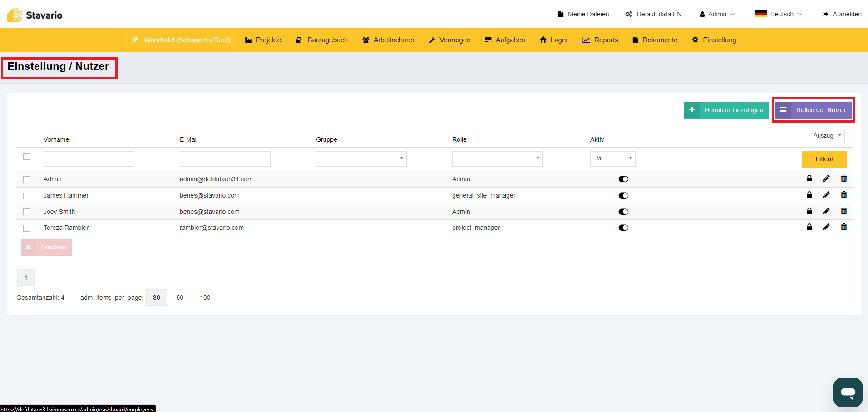The image size is (868, 412).
Task: Click the list icon on Rollen der Nutzer
Action: [x=783, y=110]
